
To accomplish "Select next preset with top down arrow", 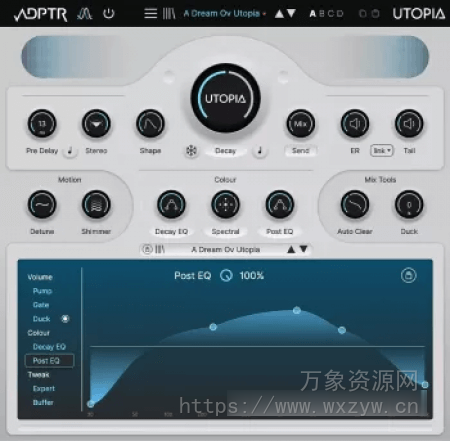I will pos(291,14).
